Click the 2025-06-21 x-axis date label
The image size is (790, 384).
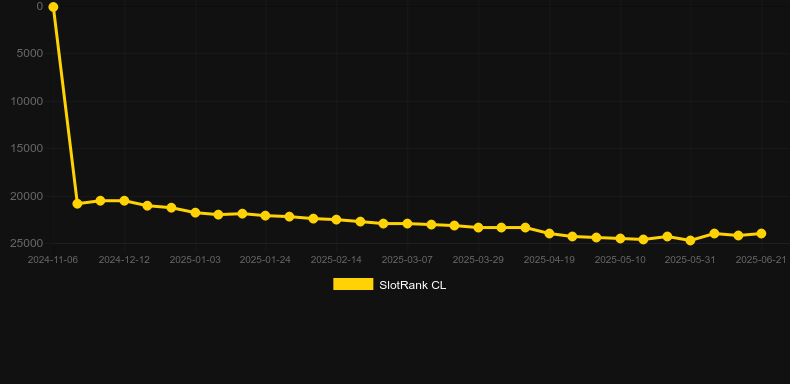761,260
